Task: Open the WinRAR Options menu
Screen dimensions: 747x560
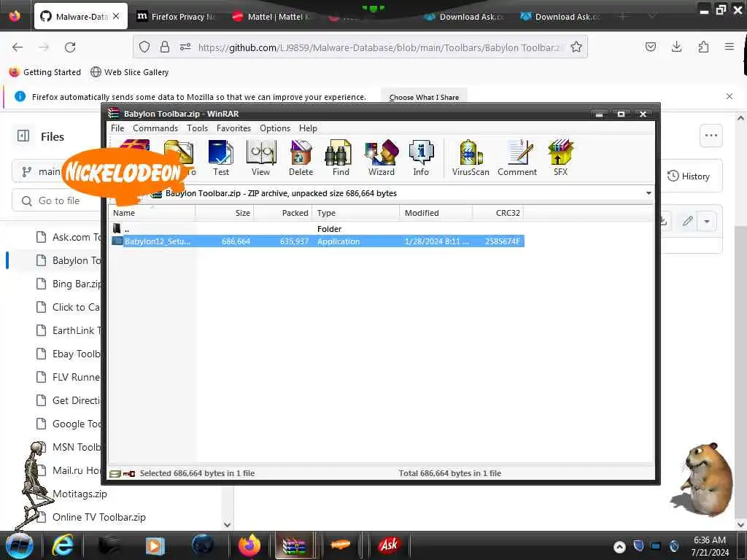Action: 275,128
